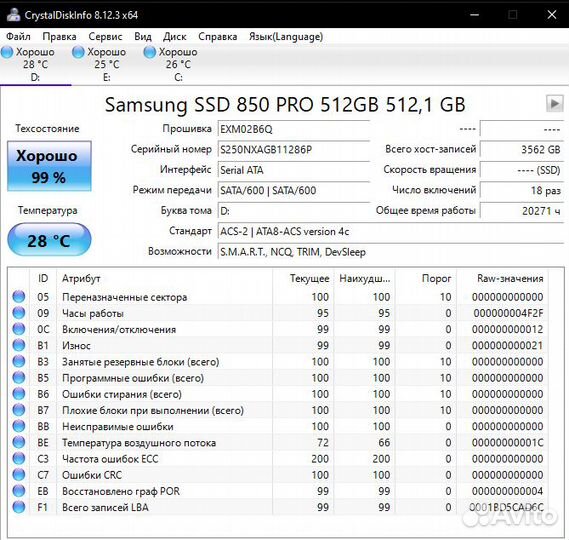Image resolution: width=569 pixels, height=540 pixels.
Task: Click the Интерфейс field Serial ATA
Action: (293, 169)
